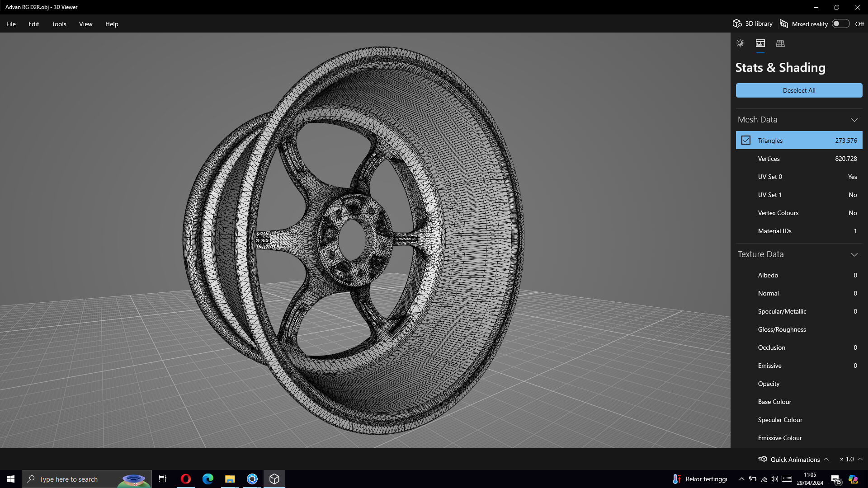Collapse the Texture Data section

coord(854,254)
